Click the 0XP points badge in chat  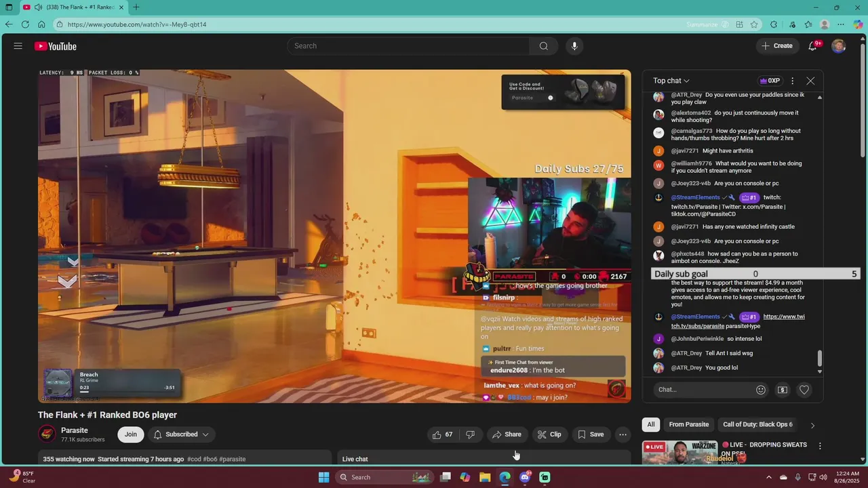click(x=770, y=81)
